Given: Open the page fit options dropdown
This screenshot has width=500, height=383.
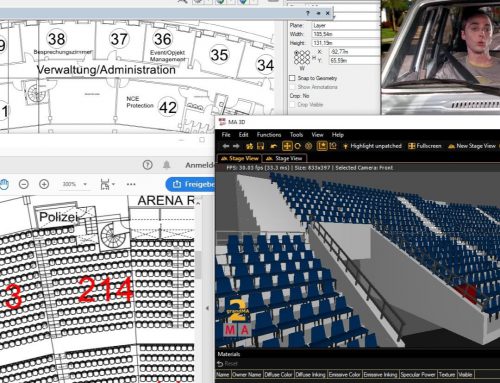Looking at the screenshot, I should click(x=107, y=184).
